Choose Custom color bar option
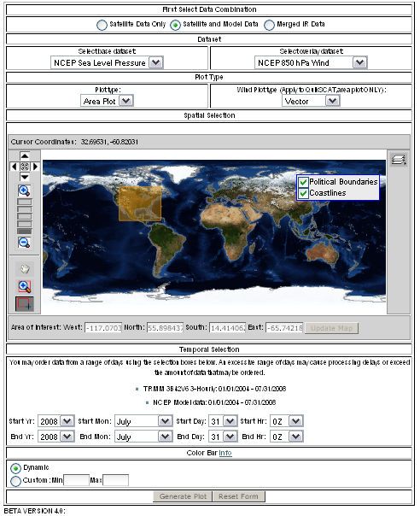 click(15, 481)
